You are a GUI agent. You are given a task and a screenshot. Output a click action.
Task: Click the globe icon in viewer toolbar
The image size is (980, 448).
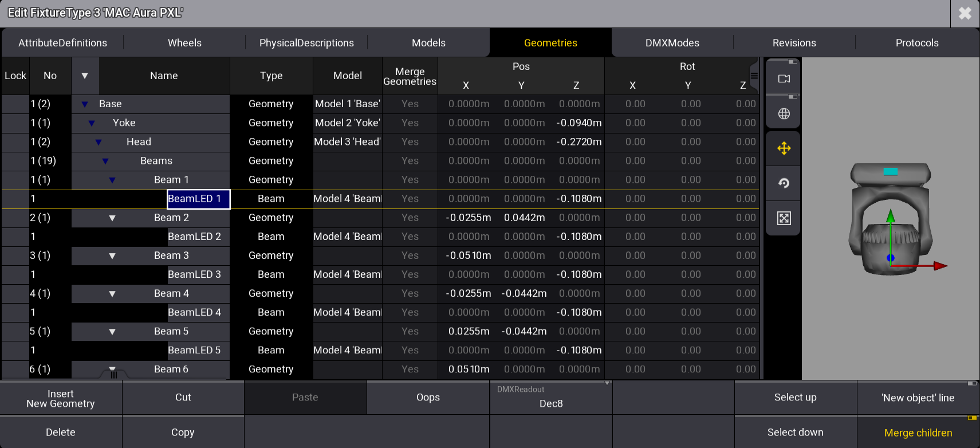(784, 113)
